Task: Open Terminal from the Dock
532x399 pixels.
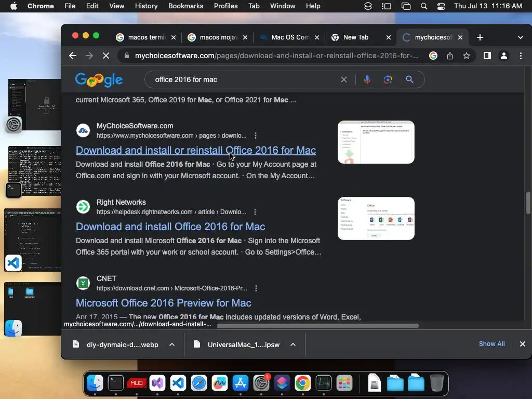Action: pos(116,383)
